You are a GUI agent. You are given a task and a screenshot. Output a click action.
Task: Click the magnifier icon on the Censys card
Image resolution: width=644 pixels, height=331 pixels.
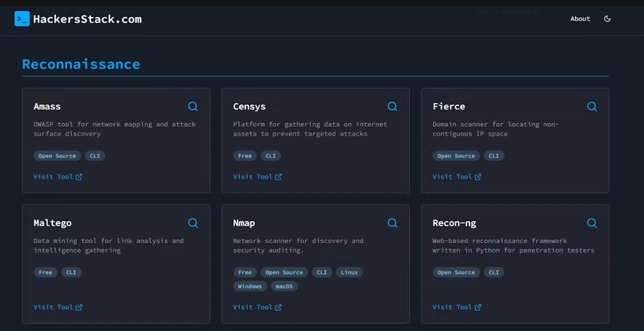393,106
